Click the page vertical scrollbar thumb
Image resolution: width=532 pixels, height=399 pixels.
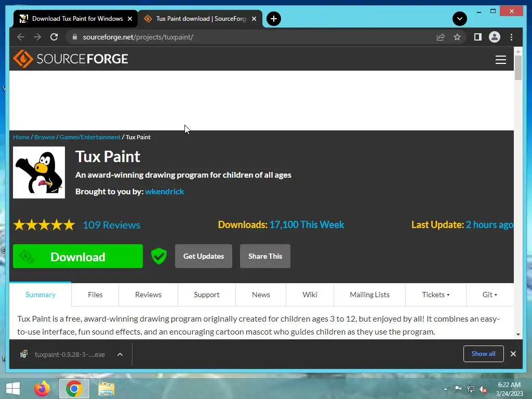[518, 67]
